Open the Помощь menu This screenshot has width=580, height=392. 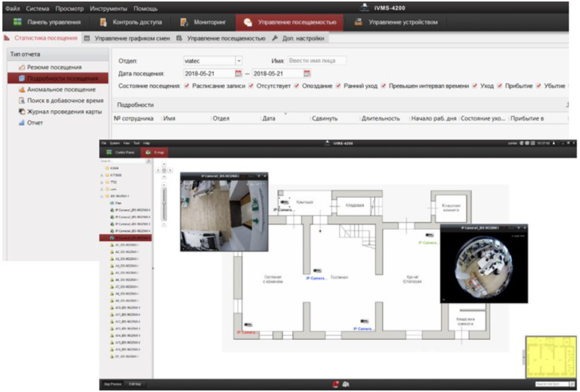point(146,8)
